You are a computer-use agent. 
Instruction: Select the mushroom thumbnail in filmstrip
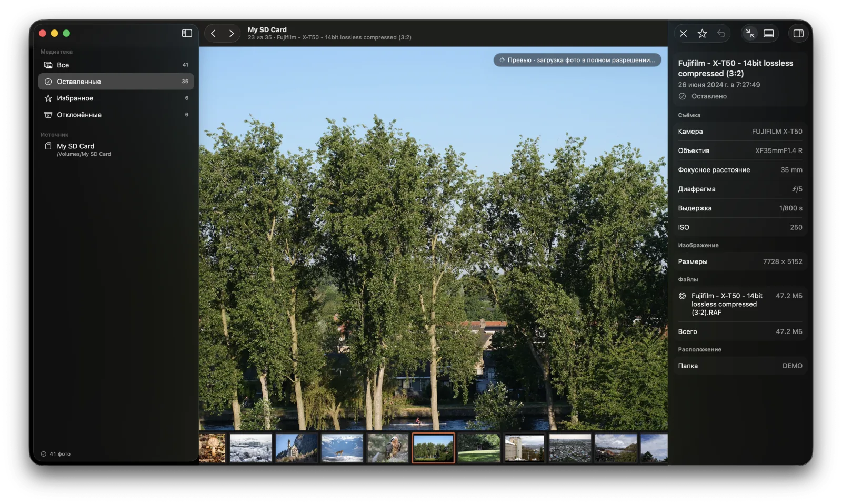[x=212, y=448]
